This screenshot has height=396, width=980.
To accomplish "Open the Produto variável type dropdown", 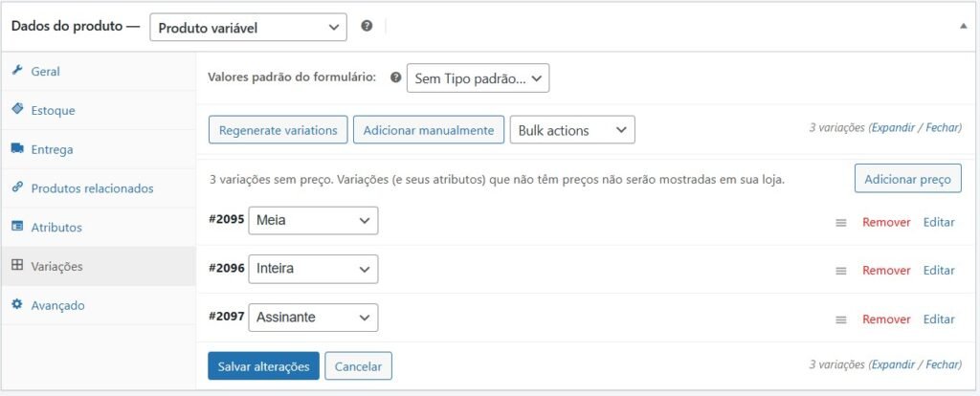I will (x=248, y=28).
